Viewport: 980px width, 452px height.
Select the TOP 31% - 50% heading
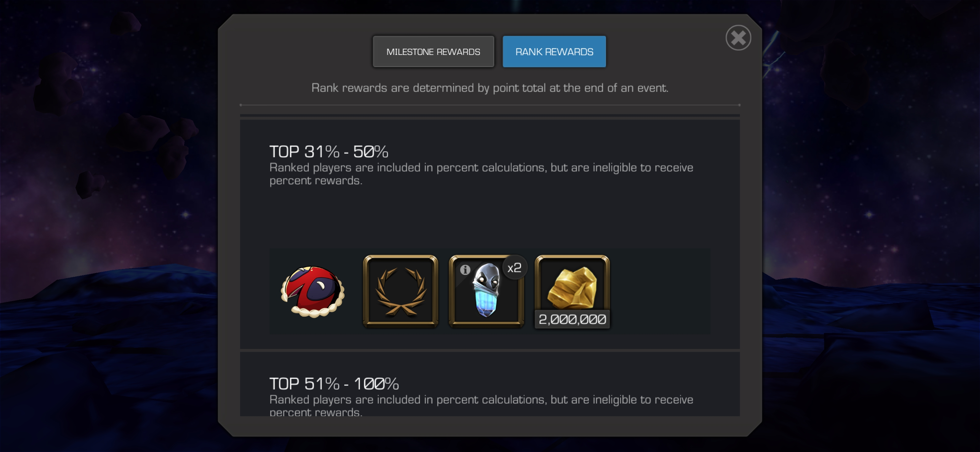pyautogui.click(x=329, y=152)
